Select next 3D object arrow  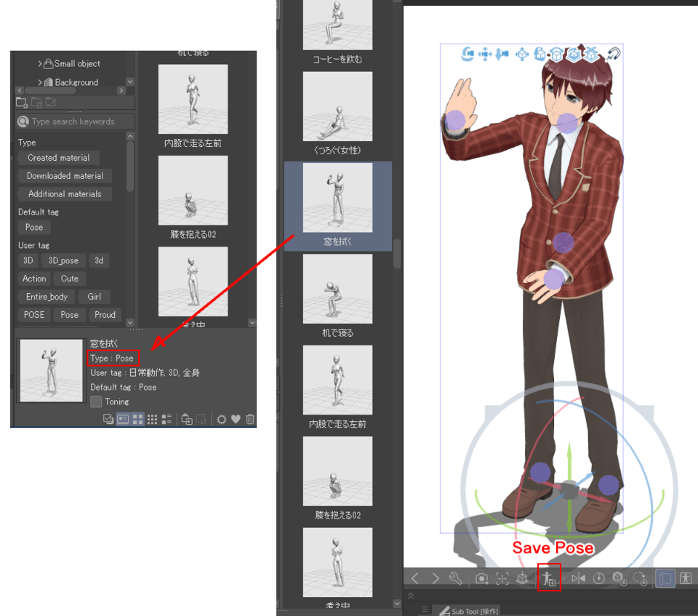436,578
